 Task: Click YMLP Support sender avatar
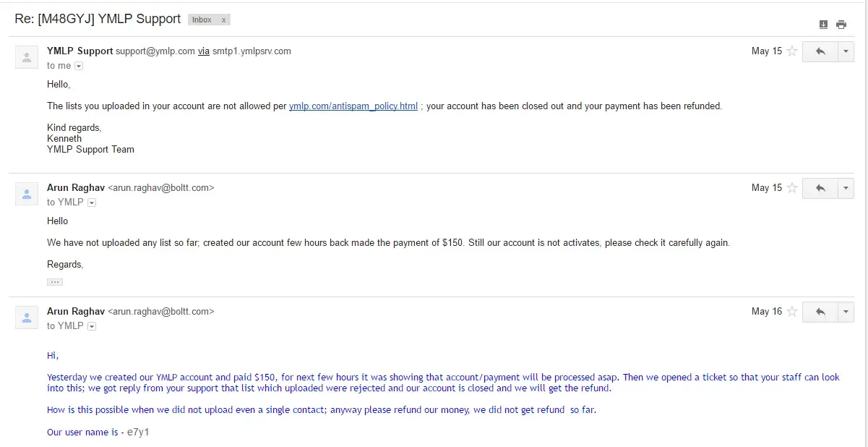coord(27,57)
